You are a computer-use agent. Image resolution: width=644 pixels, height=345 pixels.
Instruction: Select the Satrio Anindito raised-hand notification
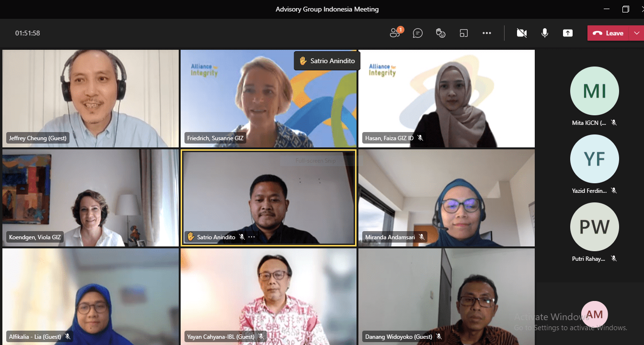pyautogui.click(x=327, y=61)
